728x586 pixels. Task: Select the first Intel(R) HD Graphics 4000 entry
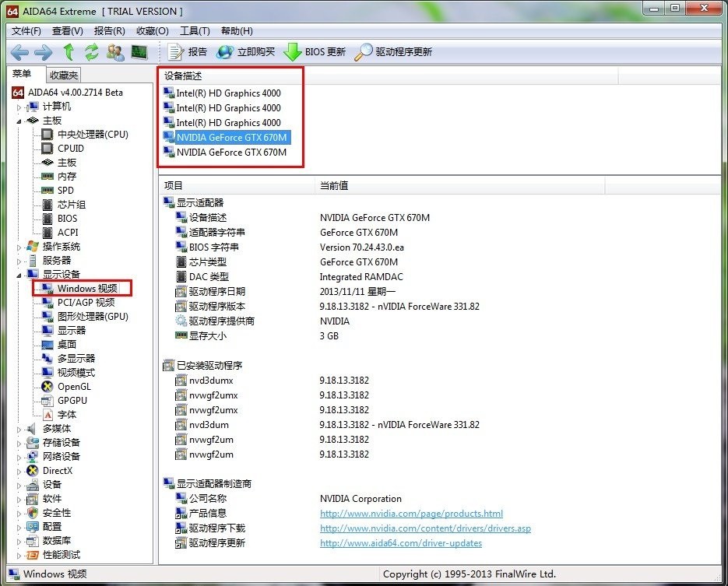228,93
